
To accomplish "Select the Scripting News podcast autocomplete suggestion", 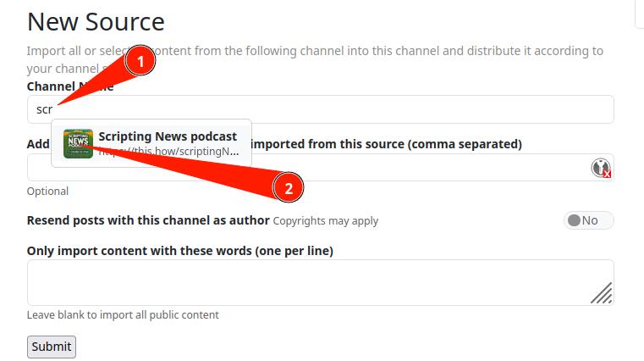I will (x=168, y=137).
